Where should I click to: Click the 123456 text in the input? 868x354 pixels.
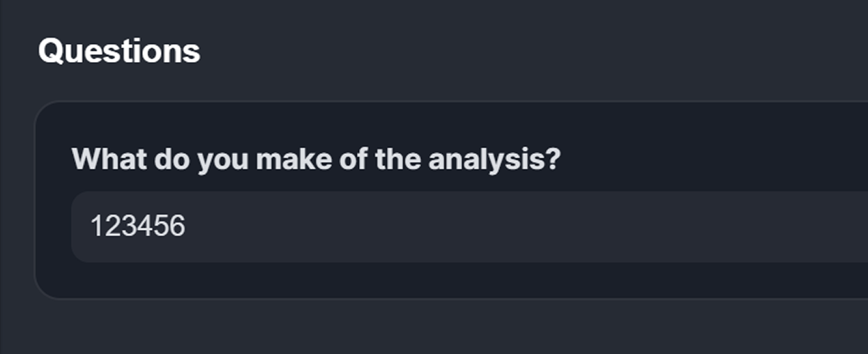coord(138,226)
